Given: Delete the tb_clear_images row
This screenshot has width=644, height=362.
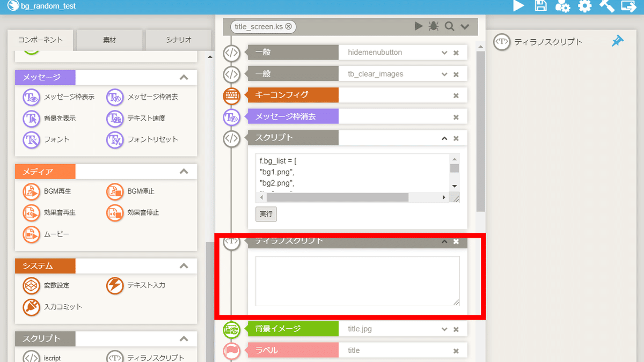Looking at the screenshot, I should tap(456, 74).
